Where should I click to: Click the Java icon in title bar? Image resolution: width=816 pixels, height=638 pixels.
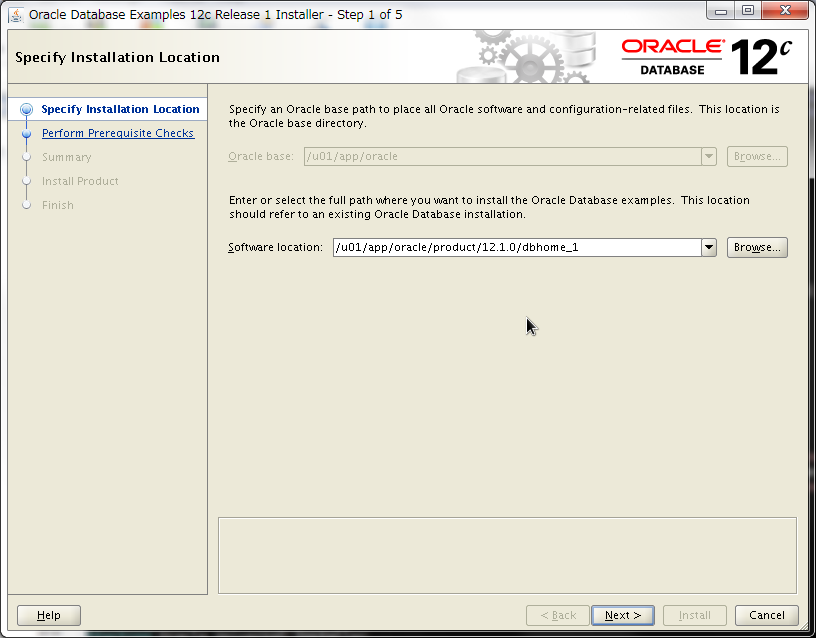[16, 15]
